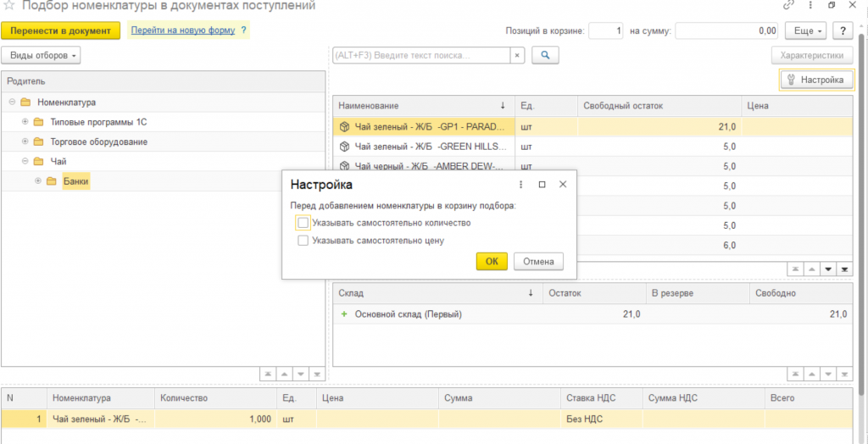
Task: Open the Еще dropdown menu
Action: point(806,31)
